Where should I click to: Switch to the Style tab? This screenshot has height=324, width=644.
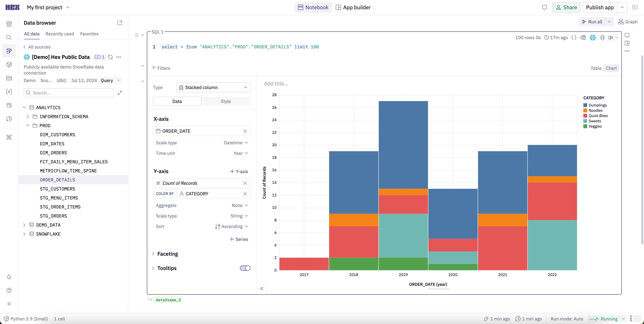(x=226, y=101)
